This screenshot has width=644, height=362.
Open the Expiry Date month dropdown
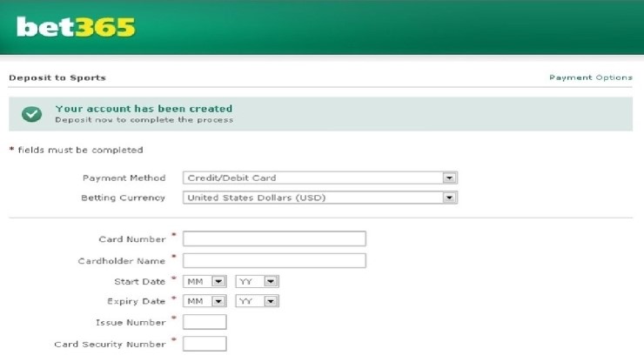tap(205, 301)
